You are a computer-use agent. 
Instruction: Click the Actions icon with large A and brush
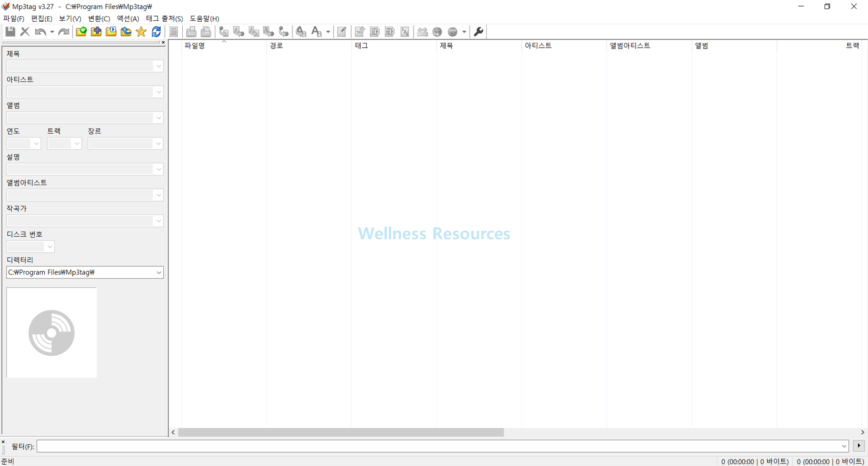(301, 32)
